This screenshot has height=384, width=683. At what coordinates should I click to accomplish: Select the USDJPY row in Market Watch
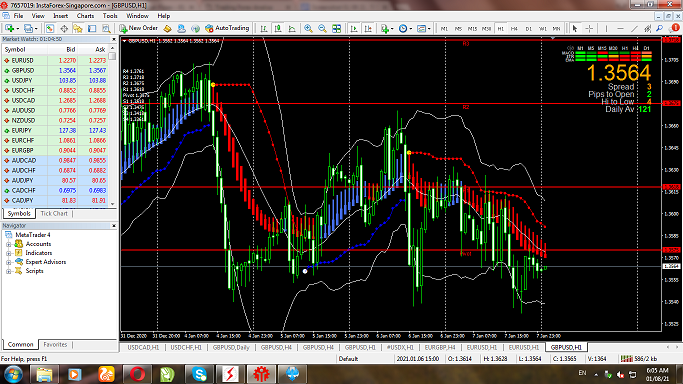coord(55,81)
